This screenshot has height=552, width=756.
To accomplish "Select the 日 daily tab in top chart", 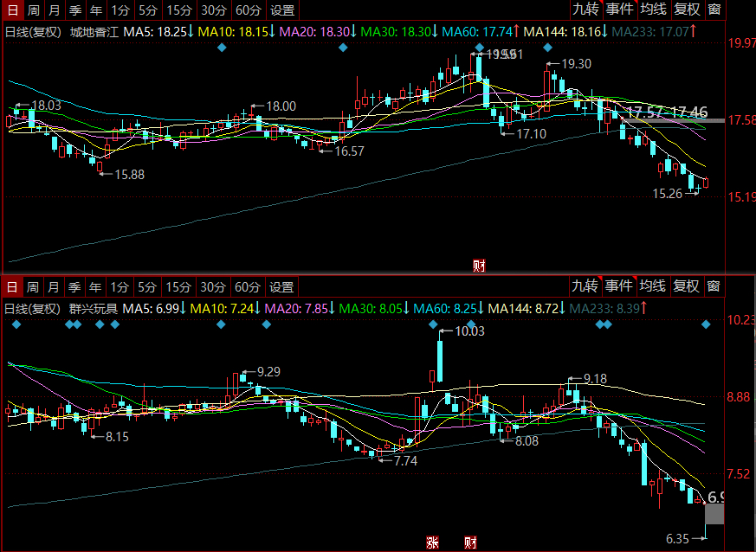I will pos(13,10).
